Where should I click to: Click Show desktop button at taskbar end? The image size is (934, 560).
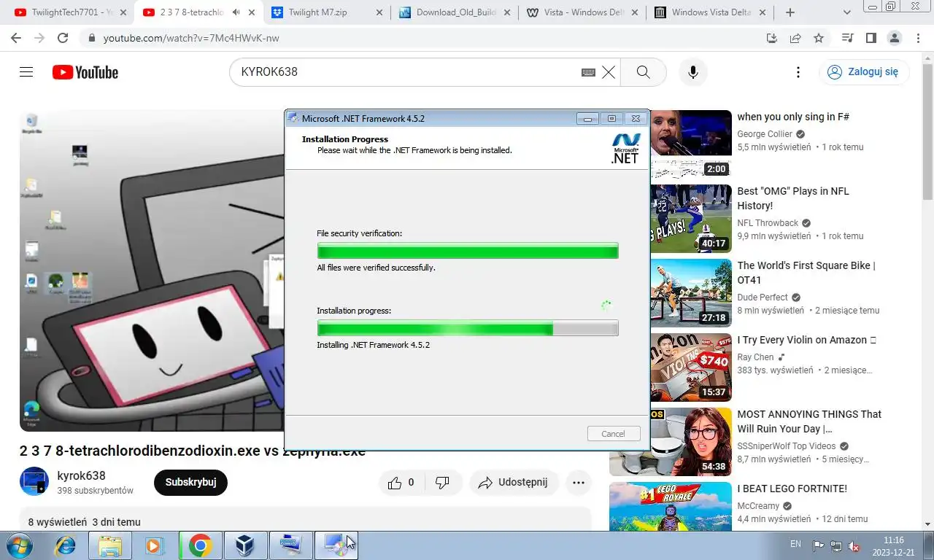[x=929, y=545]
